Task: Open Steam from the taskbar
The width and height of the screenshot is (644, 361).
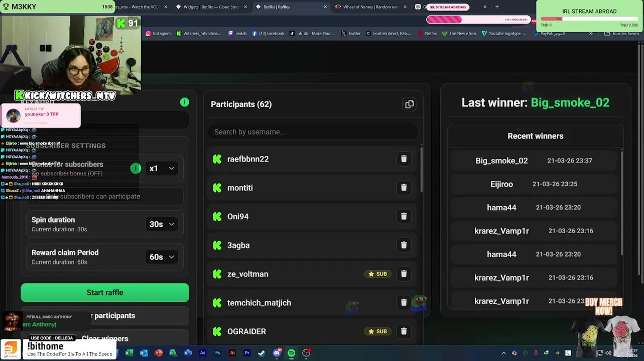Action: click(x=262, y=353)
